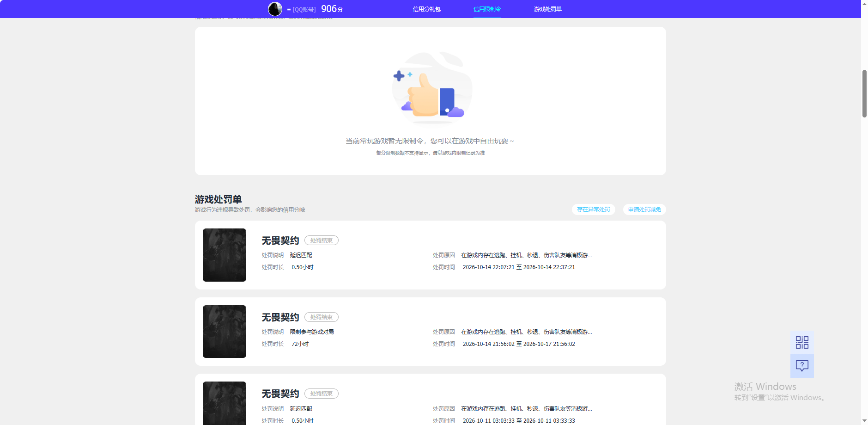This screenshot has height=425, width=868.
Task: Click the user avatar in header
Action: [275, 9]
